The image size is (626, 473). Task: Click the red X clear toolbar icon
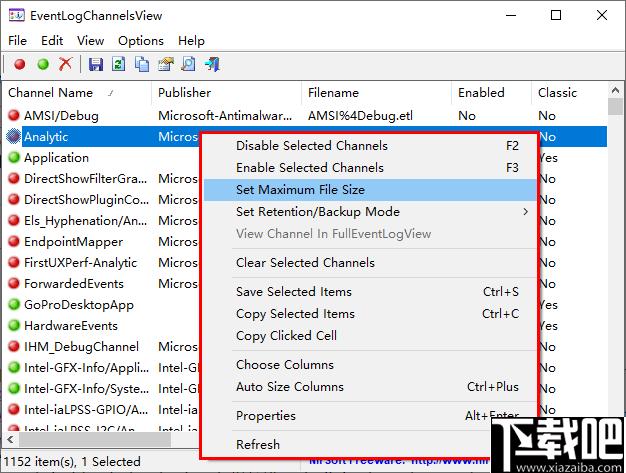tap(65, 64)
